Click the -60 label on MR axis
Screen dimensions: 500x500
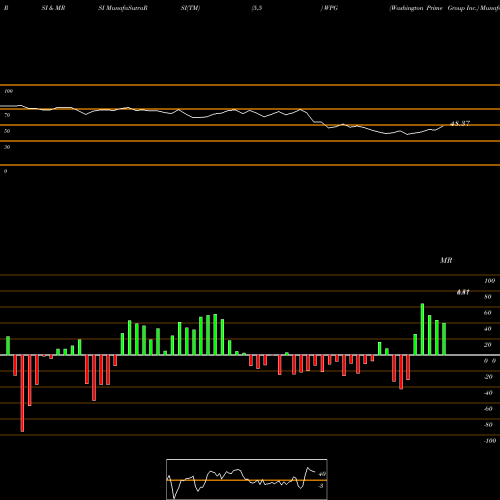(488, 409)
